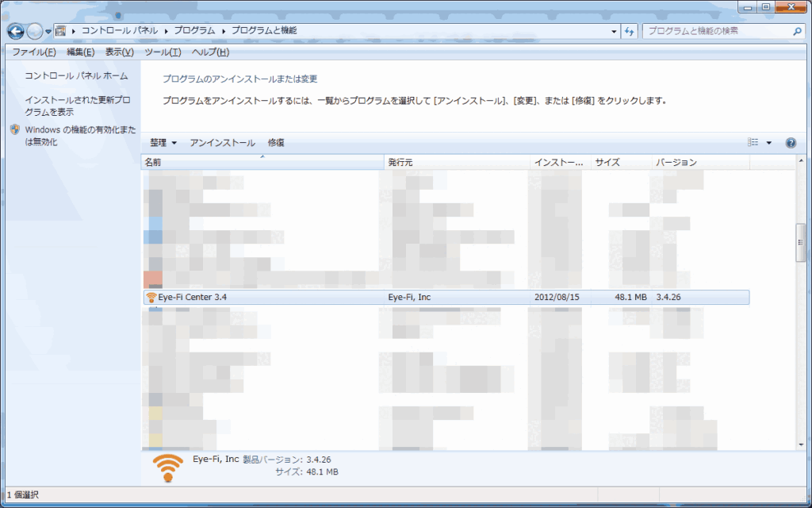Open インストールされた更新プログラムを表示 link
This screenshot has height=508, width=812.
click(x=78, y=106)
